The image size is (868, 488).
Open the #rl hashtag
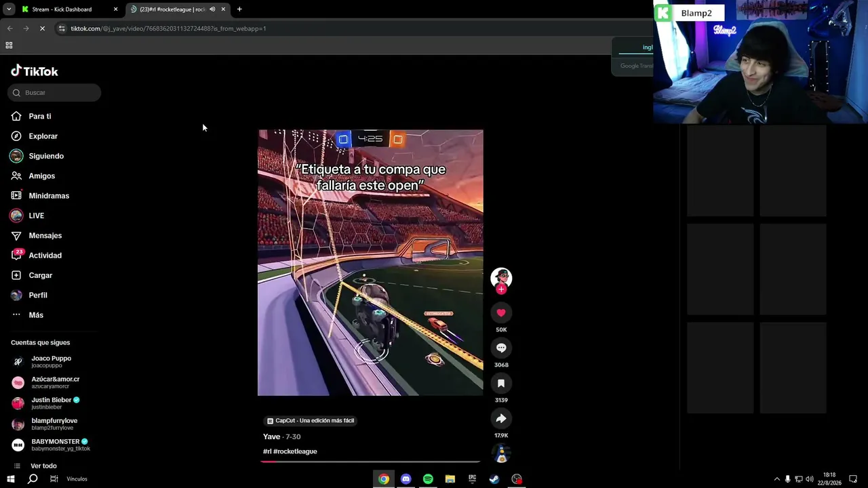[x=267, y=451]
